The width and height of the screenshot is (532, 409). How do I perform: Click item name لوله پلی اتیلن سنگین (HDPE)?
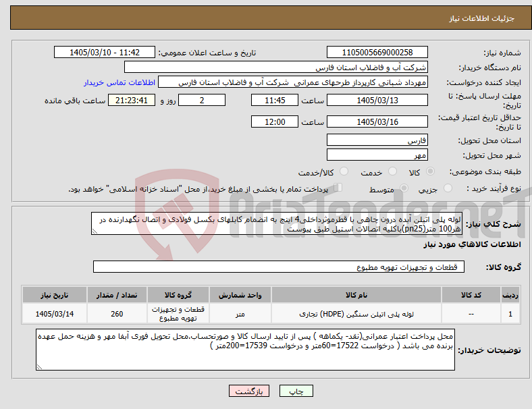point(356,314)
